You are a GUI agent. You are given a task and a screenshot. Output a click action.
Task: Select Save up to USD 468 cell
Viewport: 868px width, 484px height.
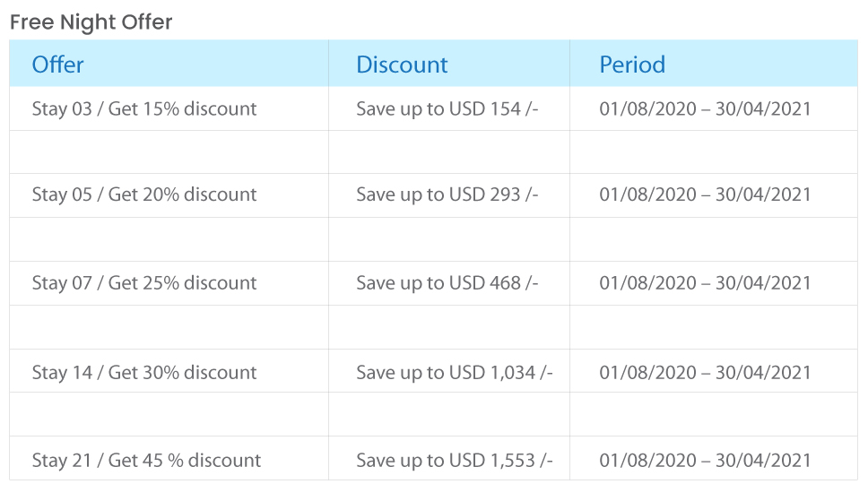tap(449, 283)
